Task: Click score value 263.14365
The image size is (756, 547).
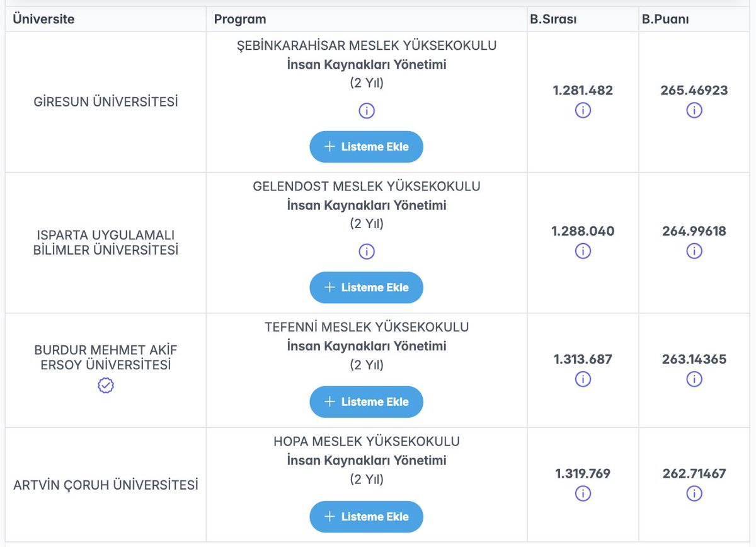Action: (694, 360)
